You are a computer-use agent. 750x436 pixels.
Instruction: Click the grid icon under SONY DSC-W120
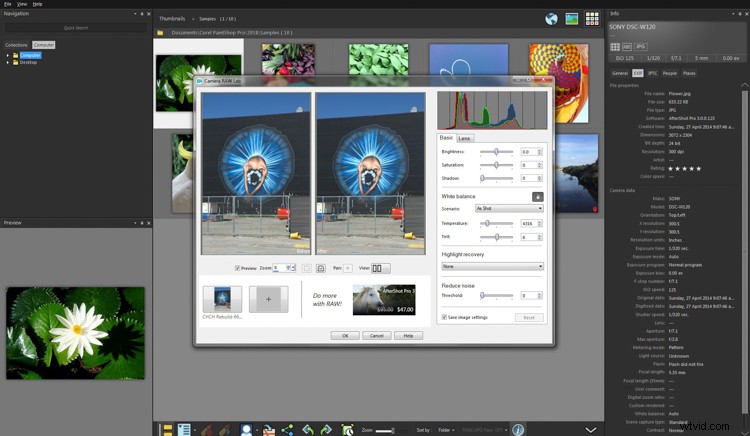tap(615, 47)
